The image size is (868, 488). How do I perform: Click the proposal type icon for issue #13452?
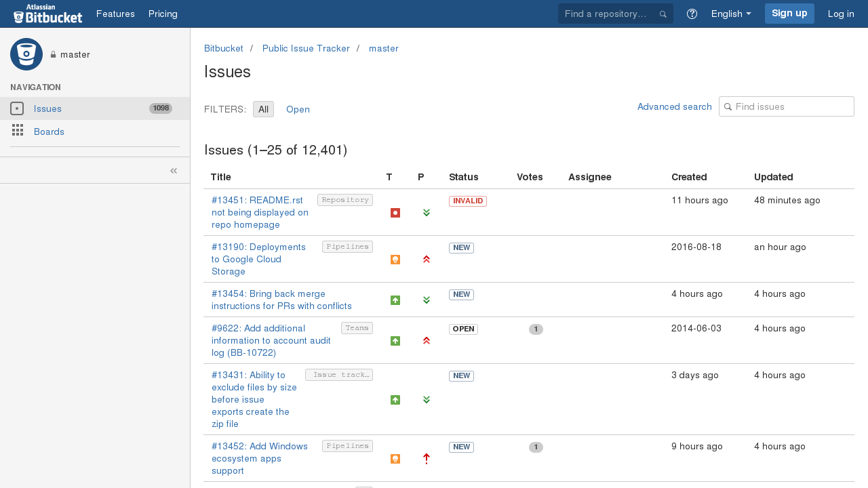point(395,459)
